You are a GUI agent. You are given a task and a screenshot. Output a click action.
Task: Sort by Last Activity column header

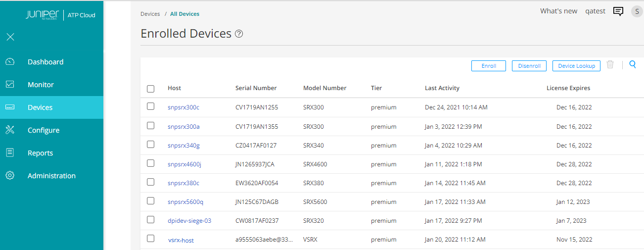442,88
